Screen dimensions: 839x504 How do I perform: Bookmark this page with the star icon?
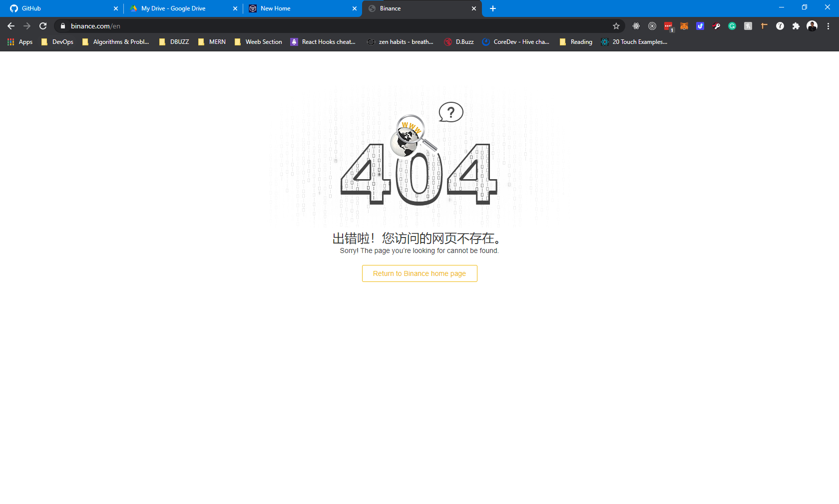616,26
